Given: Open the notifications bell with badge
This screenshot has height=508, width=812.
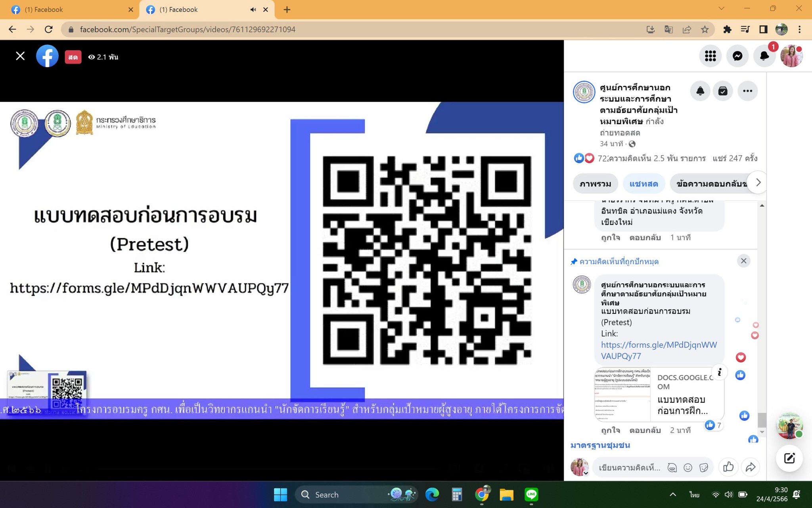Looking at the screenshot, I should click(x=764, y=56).
